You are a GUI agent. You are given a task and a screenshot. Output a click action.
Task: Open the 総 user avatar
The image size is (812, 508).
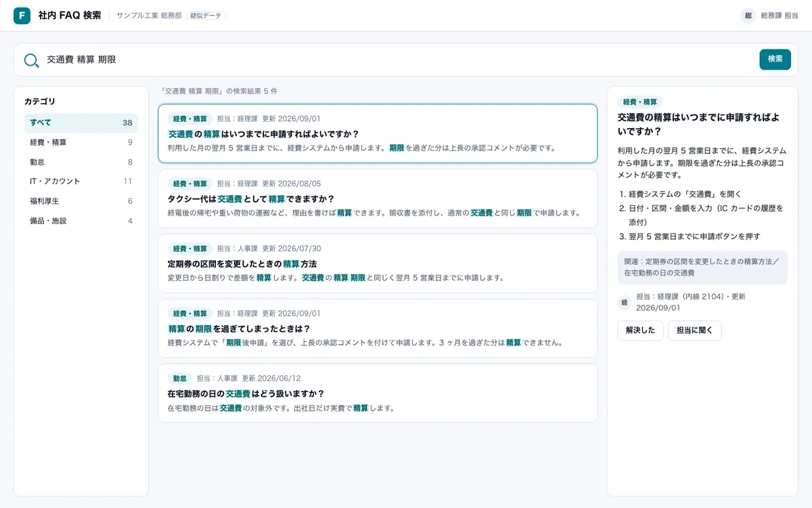(748, 16)
